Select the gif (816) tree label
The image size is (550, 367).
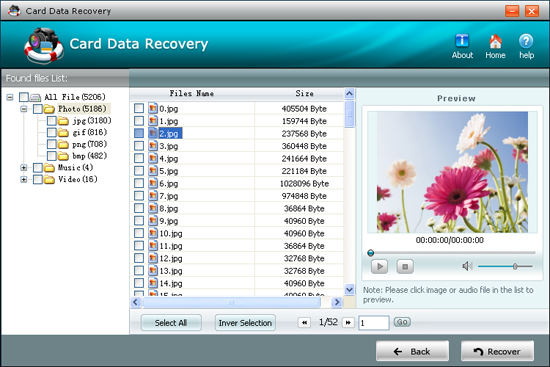[x=90, y=133]
